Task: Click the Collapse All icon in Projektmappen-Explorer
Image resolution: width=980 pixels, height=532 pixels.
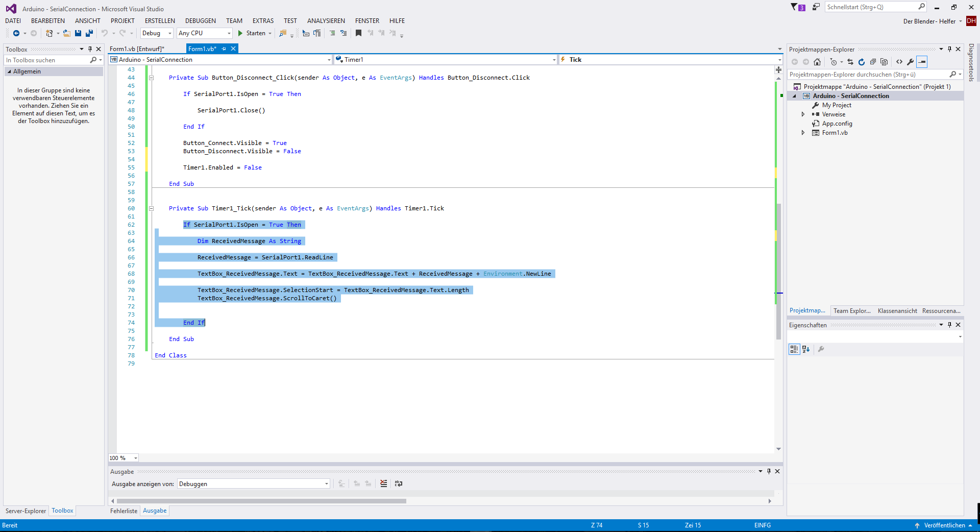Action: click(x=873, y=62)
